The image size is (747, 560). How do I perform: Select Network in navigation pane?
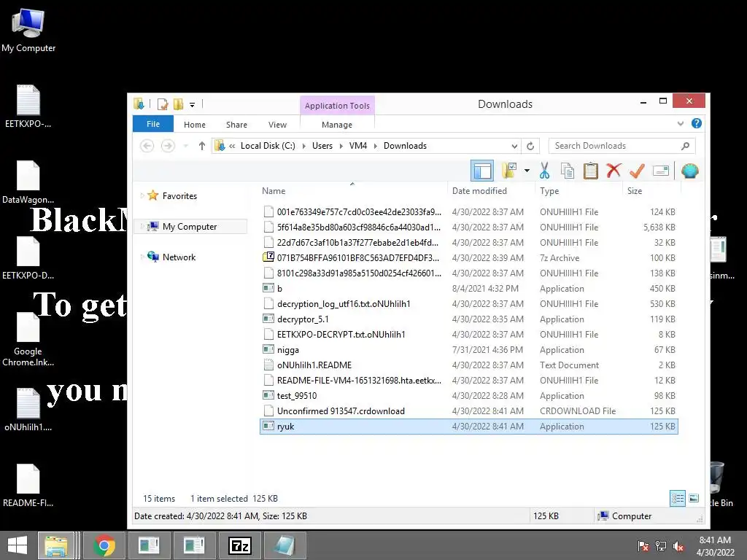coord(179,257)
